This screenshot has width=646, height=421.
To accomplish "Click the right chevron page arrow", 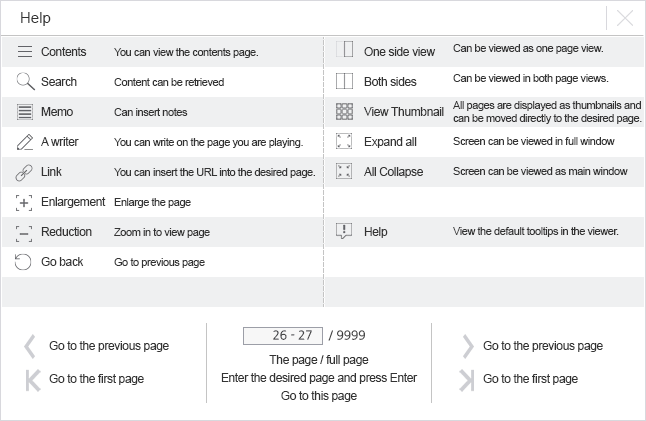I will pyautogui.click(x=467, y=346).
